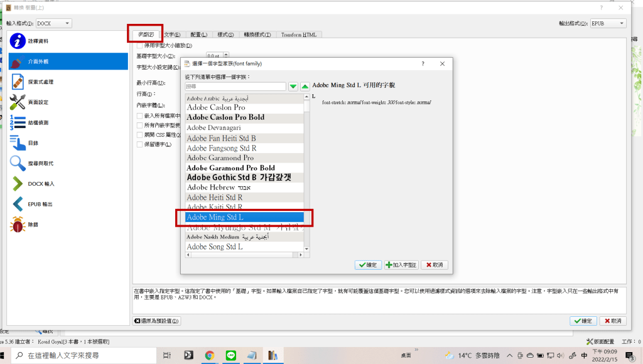643x364 pixels.
Task: Open the 結構偵測 structure detection icon
Action: click(x=18, y=122)
